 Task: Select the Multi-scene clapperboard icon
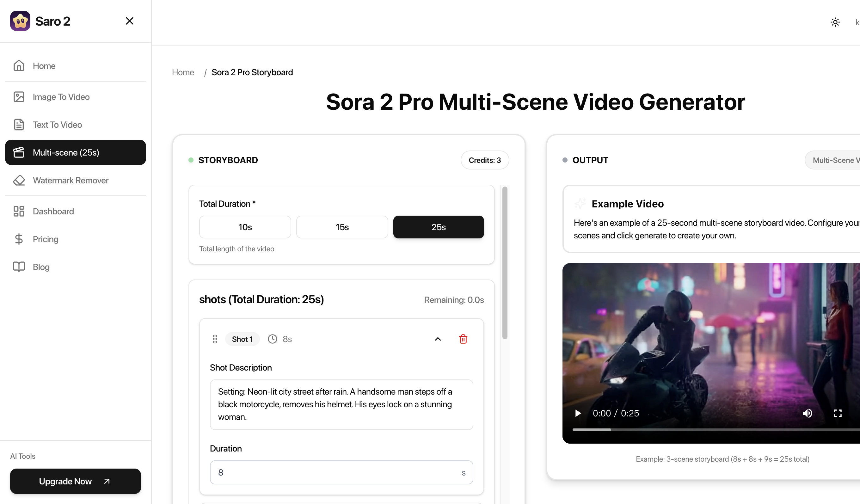(x=19, y=152)
